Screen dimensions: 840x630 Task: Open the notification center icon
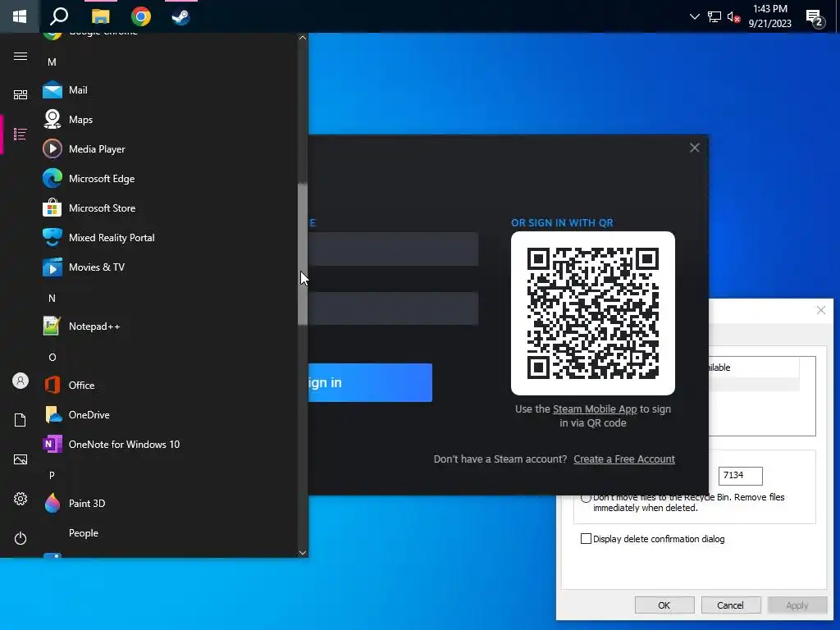pyautogui.click(x=815, y=17)
